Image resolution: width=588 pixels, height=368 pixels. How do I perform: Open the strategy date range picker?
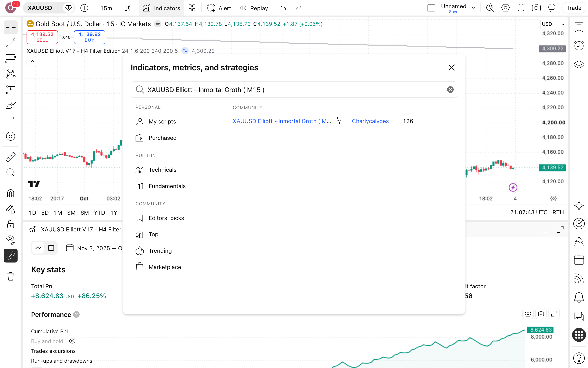coord(94,248)
